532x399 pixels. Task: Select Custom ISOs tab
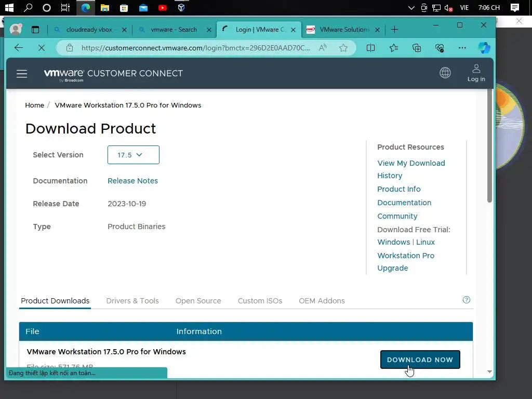click(260, 301)
